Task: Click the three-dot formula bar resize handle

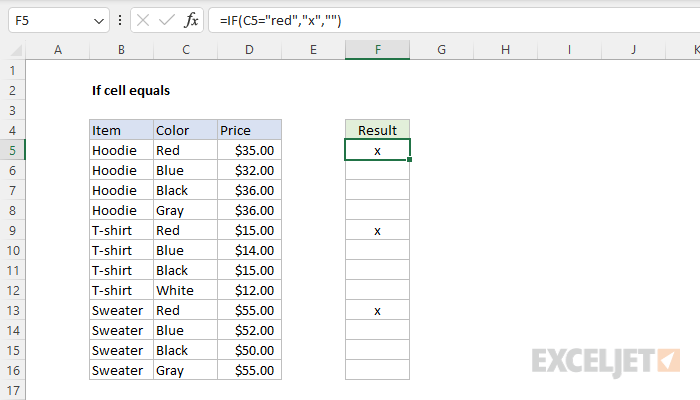Action: click(x=120, y=20)
